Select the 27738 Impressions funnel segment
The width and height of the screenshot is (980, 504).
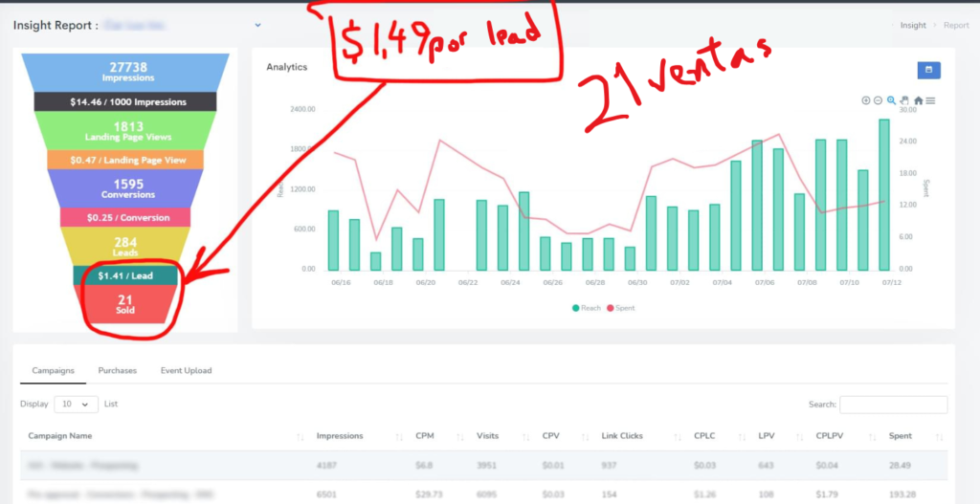click(x=125, y=72)
